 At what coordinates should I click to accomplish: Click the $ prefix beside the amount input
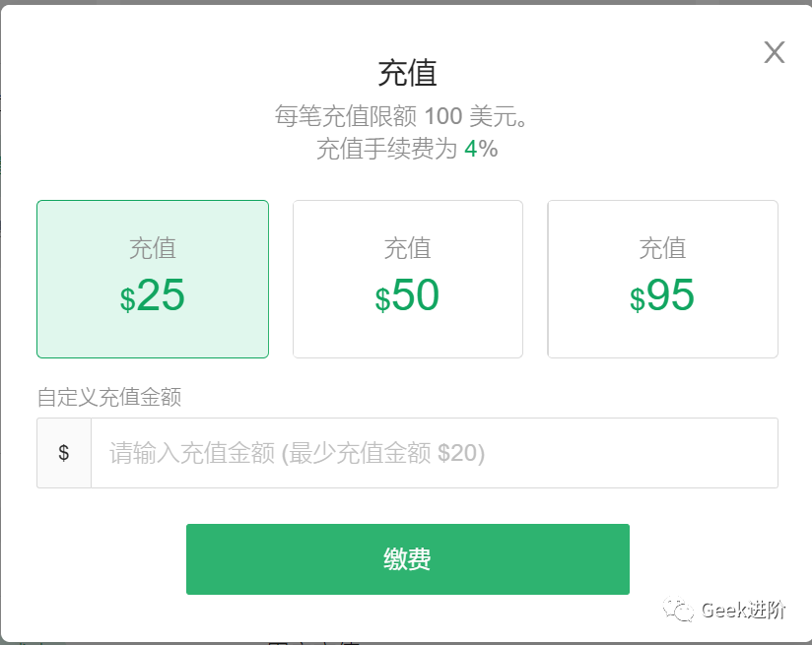point(64,453)
